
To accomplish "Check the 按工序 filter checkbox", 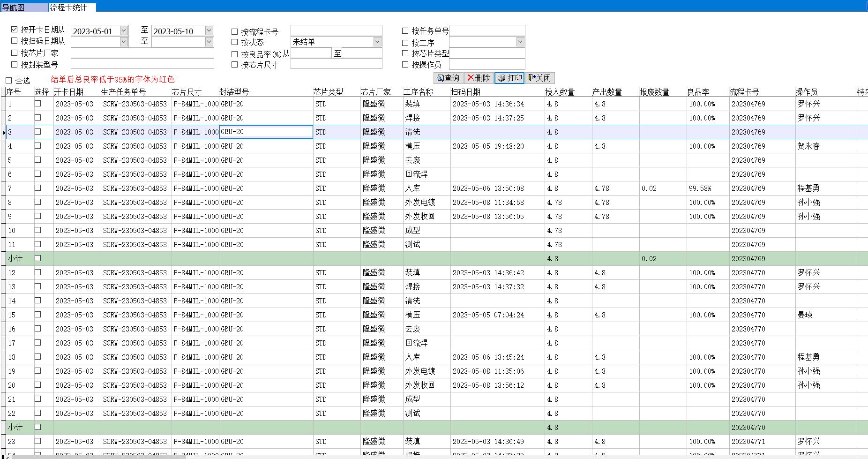I will (405, 42).
